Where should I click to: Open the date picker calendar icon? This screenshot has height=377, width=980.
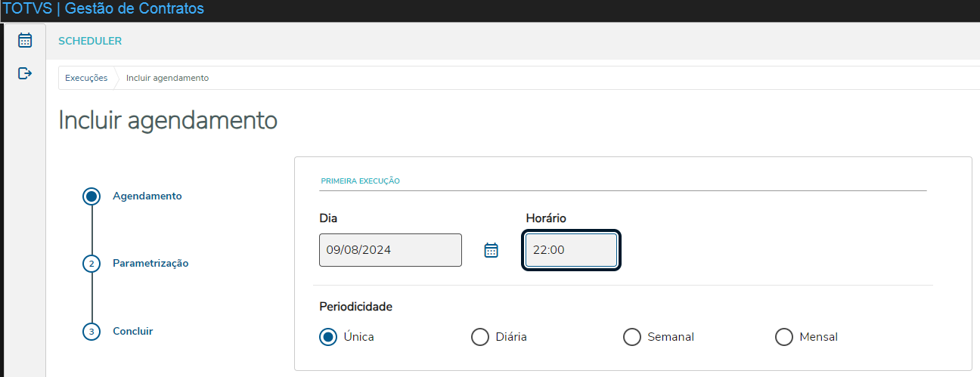491,250
